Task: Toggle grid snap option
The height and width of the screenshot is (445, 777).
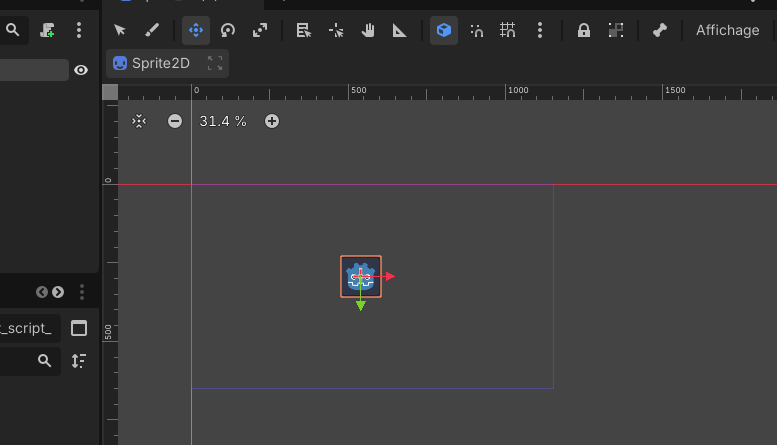Action: click(x=507, y=30)
